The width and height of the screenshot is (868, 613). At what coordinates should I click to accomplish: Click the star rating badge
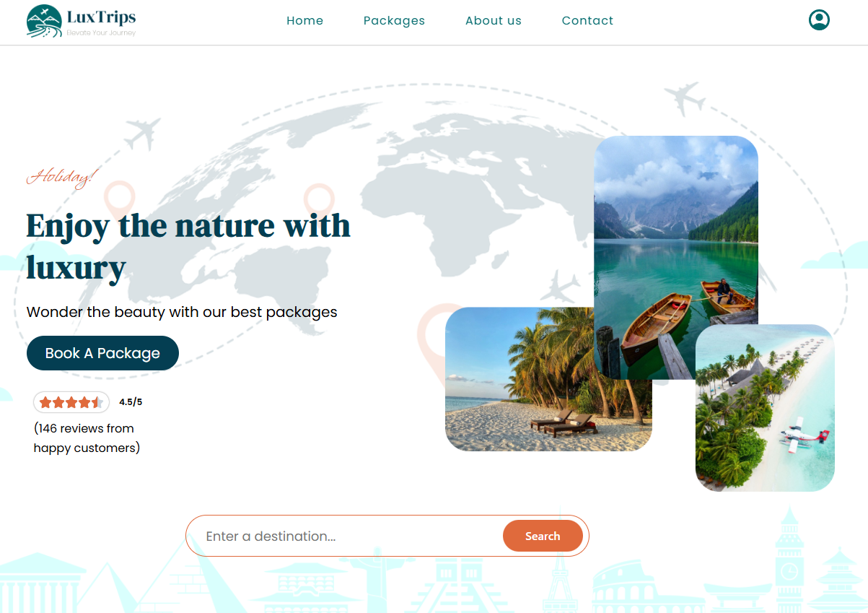coord(71,402)
